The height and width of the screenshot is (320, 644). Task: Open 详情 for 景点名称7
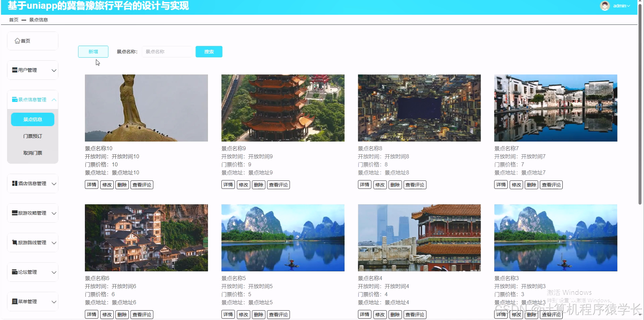tap(501, 185)
